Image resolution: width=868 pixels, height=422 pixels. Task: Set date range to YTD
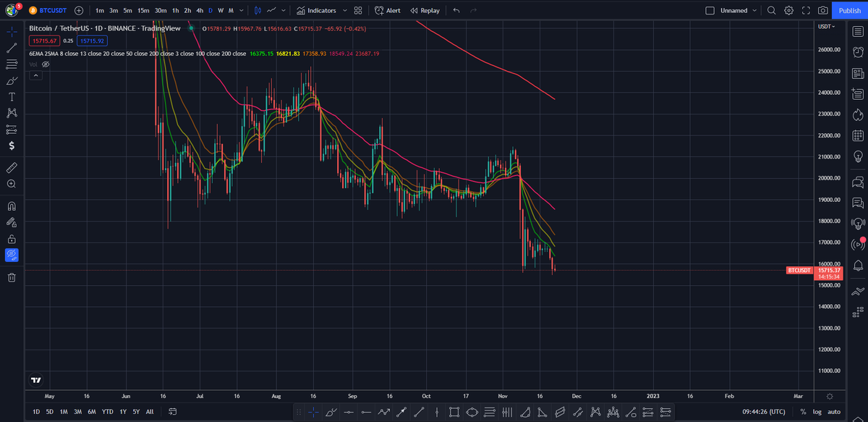(x=107, y=412)
